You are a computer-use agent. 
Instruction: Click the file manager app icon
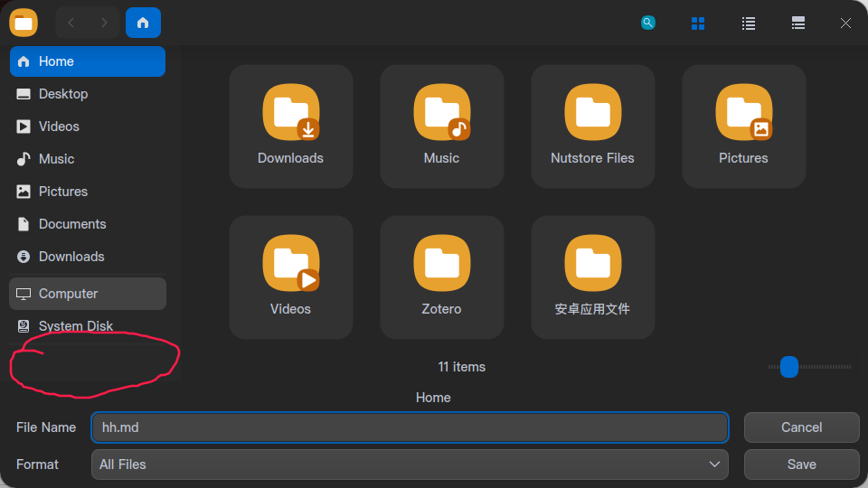(x=24, y=23)
